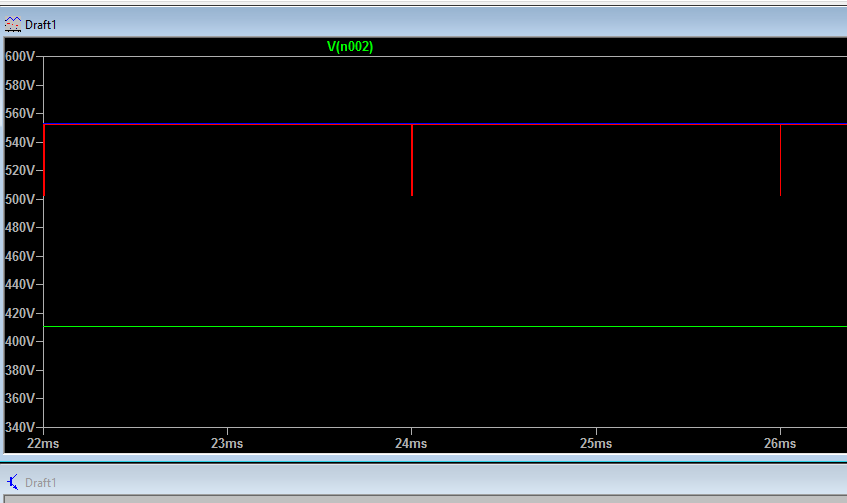This screenshot has width=847, height=503.
Task: Click the 400V axis label
Action: click(20, 341)
